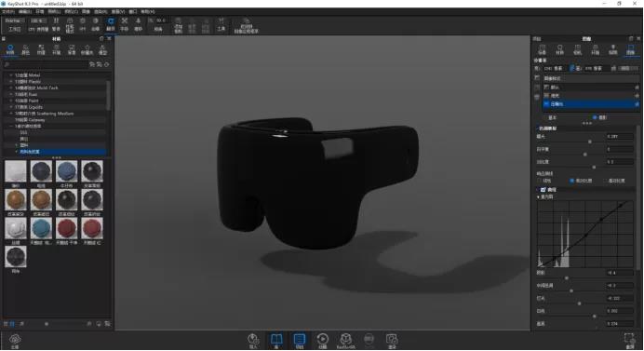
Task: Click the Import (导入) icon in bottom toolbar
Action: click(x=253, y=341)
